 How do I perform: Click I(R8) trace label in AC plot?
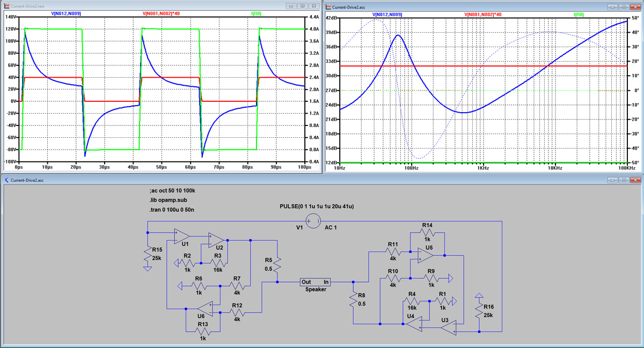click(580, 15)
